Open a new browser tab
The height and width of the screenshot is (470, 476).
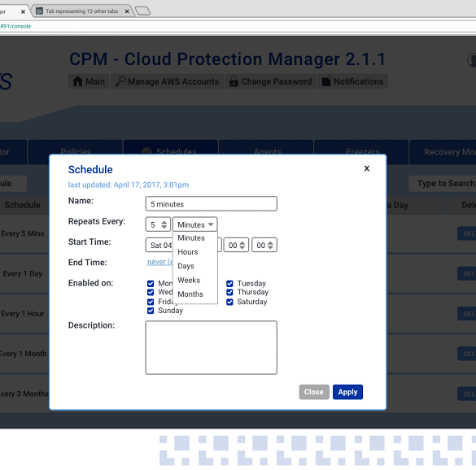pos(142,11)
